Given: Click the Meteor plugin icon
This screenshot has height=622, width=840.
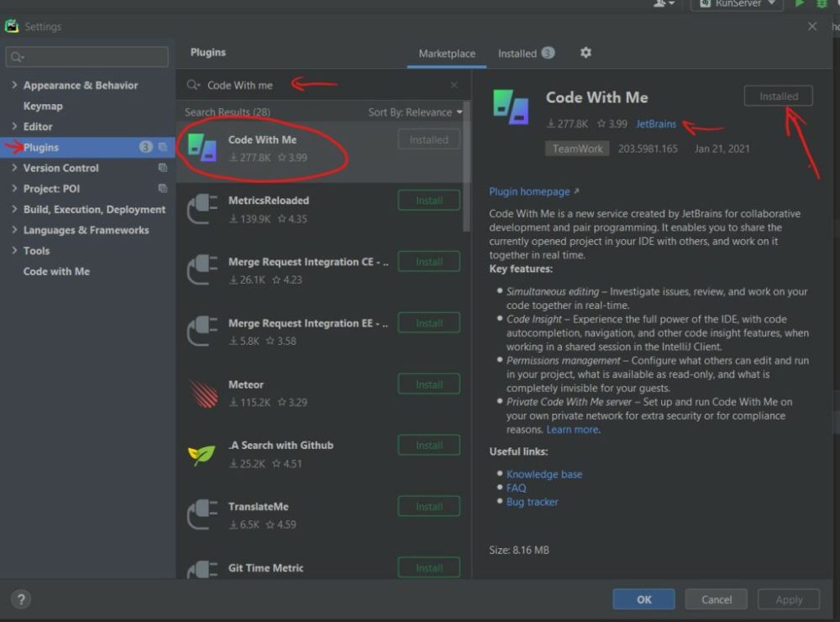Looking at the screenshot, I should [203, 393].
